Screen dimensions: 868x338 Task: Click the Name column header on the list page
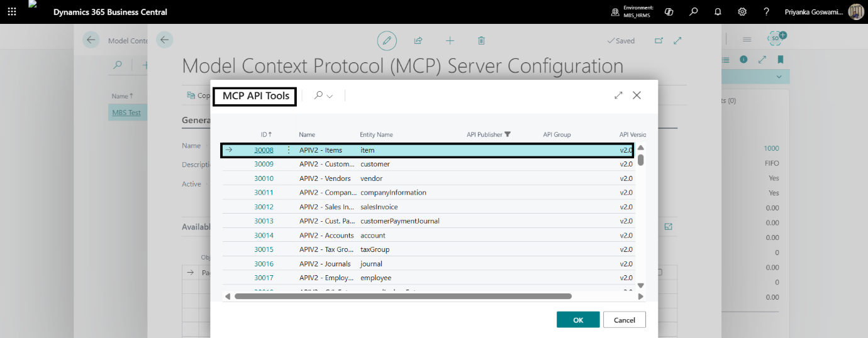point(122,96)
